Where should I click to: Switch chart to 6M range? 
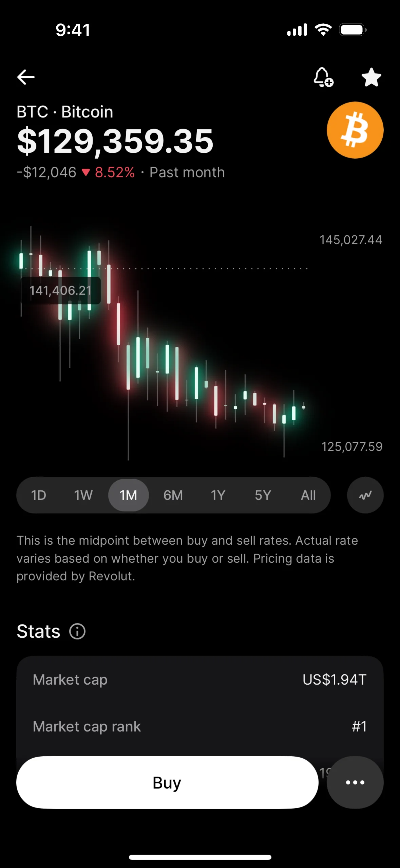click(173, 495)
